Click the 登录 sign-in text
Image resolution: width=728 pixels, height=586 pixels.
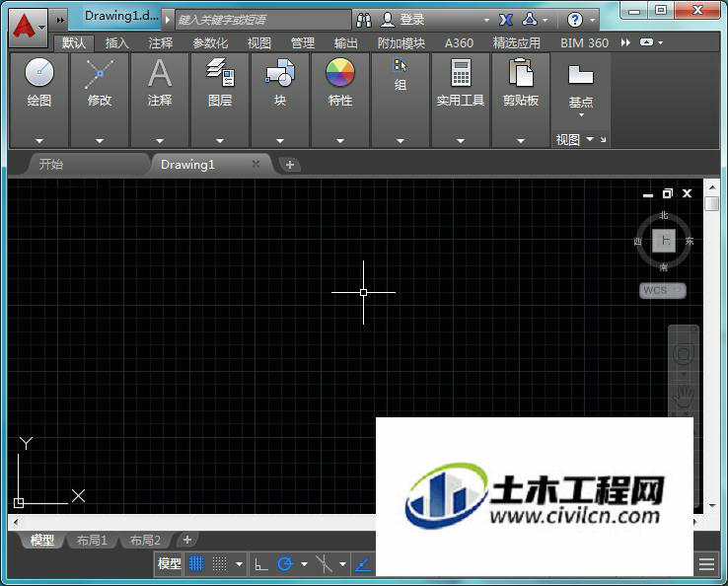coord(412,20)
